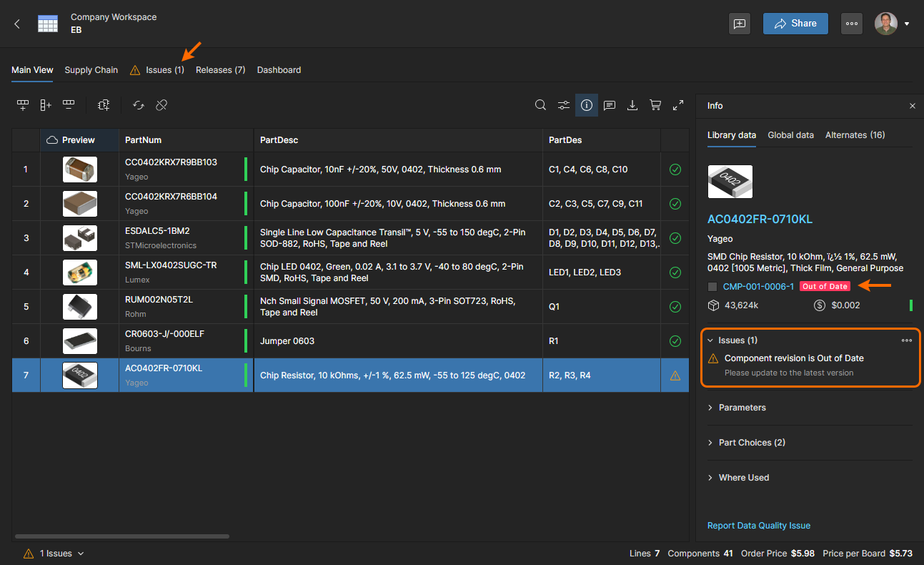Tick the checkbox beside CMP-001-0006-1
This screenshot has height=565, width=924.
pyautogui.click(x=712, y=287)
